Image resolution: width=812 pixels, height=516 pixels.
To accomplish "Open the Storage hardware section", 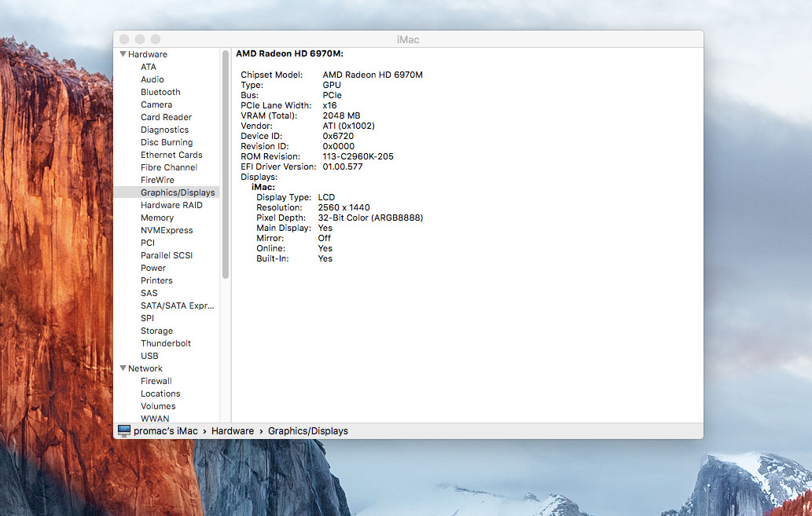I will point(156,331).
